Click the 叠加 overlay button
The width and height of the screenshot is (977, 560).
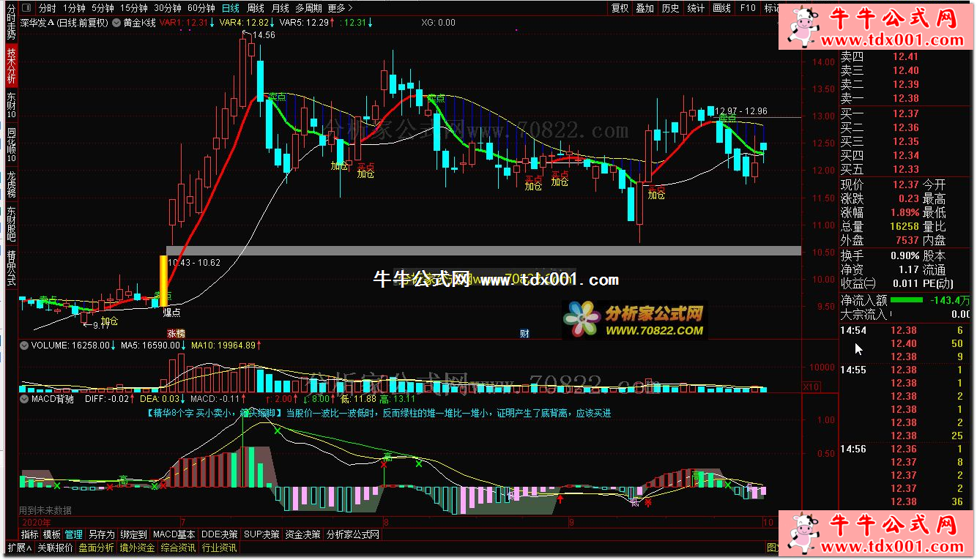point(644,8)
